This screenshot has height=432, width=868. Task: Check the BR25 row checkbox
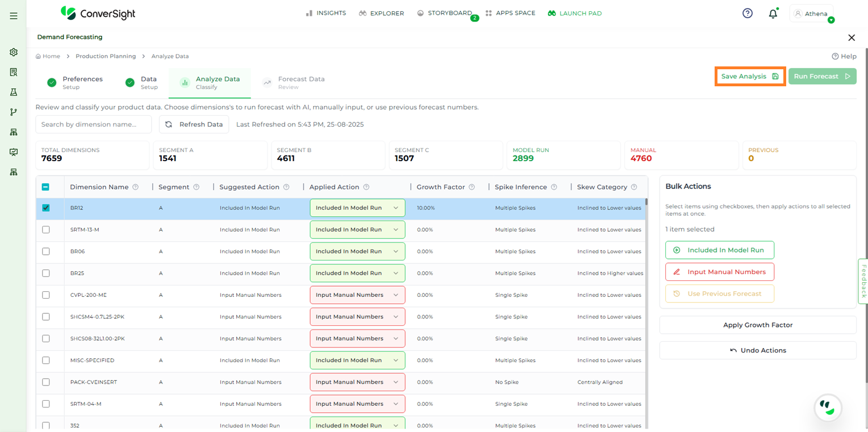(46, 273)
